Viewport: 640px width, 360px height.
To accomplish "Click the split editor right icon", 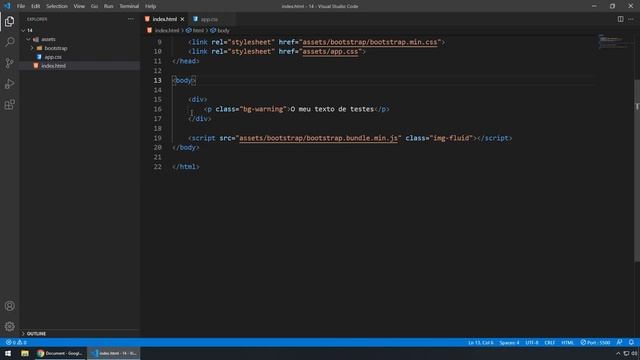I will tap(620, 19).
